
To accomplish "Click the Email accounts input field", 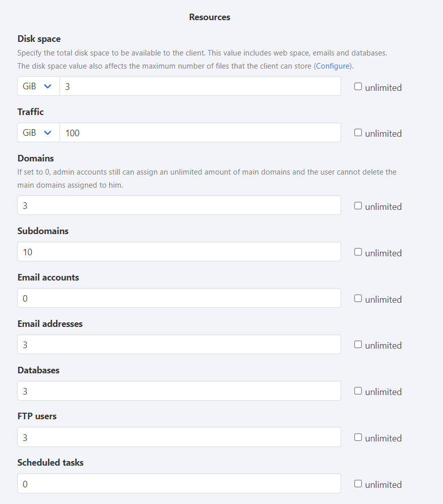I will [x=179, y=298].
